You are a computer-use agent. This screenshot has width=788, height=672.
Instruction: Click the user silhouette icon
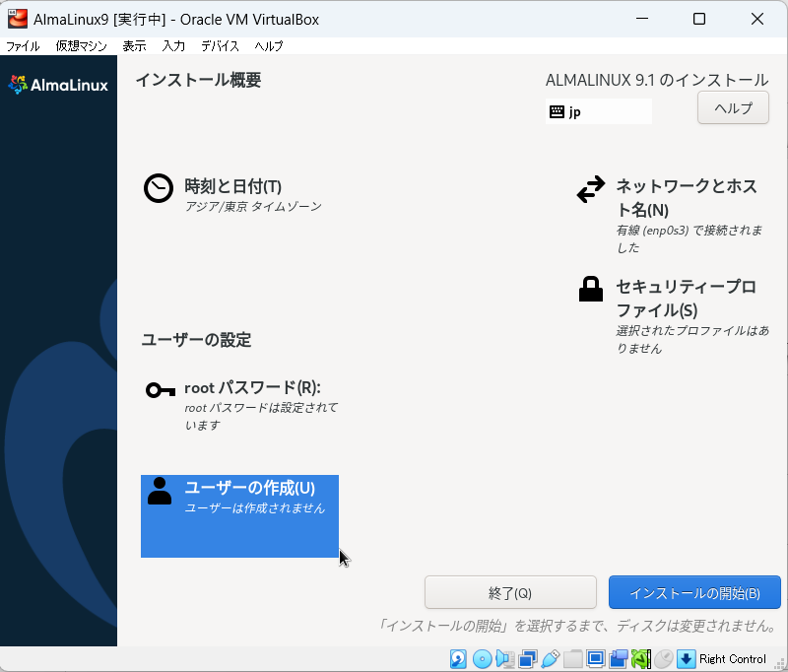(160, 491)
